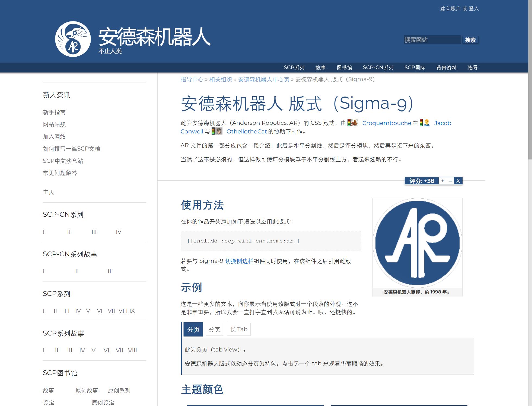Select the second 分页 tab
The width and height of the screenshot is (532, 406).
pyautogui.click(x=214, y=329)
